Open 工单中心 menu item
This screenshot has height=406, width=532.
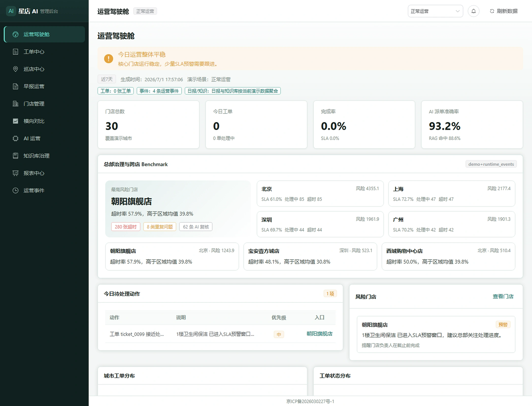point(44,52)
